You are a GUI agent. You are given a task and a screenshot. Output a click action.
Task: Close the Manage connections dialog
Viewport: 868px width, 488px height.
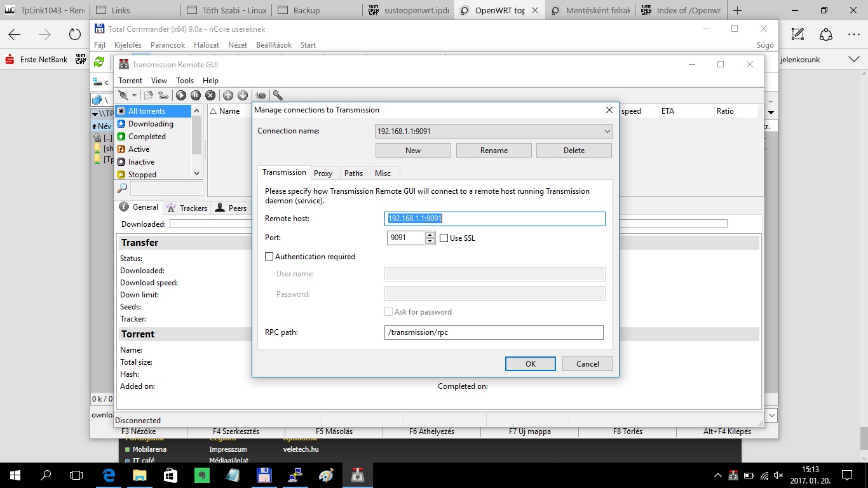[x=609, y=110]
